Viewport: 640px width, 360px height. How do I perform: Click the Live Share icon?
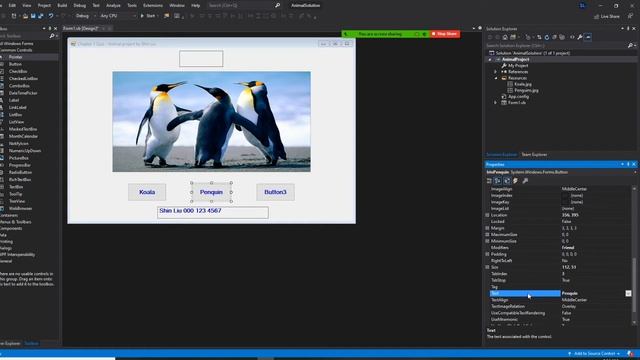click(597, 16)
